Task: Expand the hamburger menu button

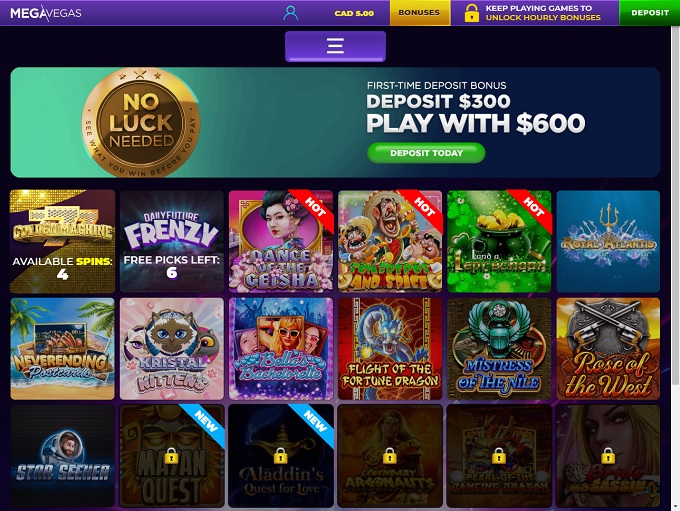Action: pyautogui.click(x=335, y=46)
